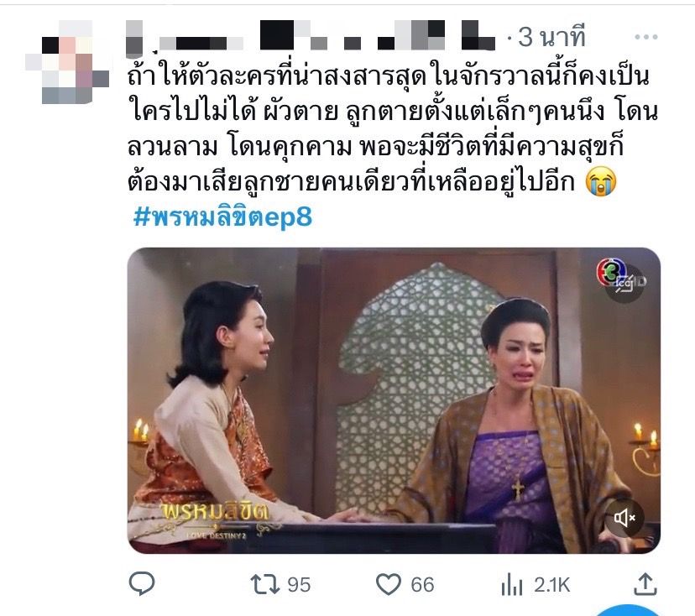Click the retweet arrows icon

[x=265, y=584]
